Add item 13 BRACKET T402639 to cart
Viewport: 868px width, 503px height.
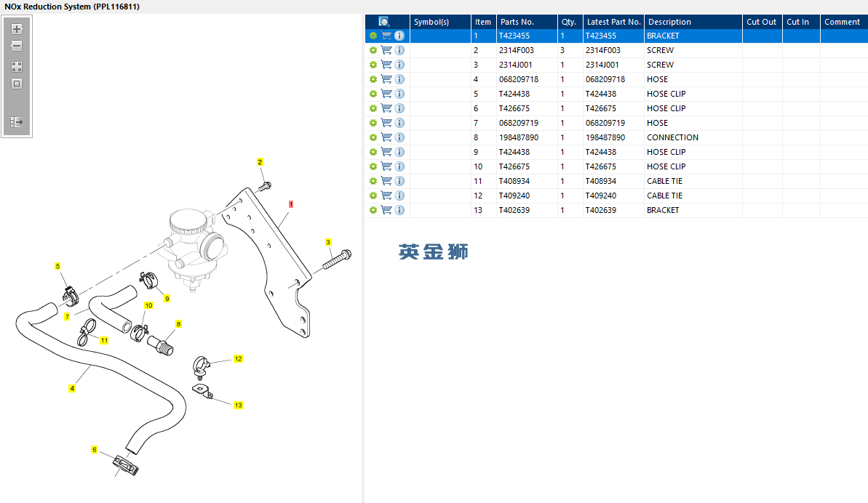click(x=386, y=210)
